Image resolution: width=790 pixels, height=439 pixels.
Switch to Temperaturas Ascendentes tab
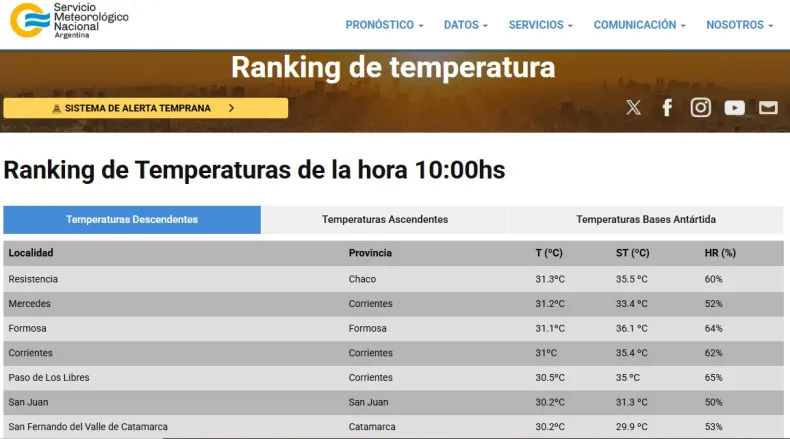(385, 220)
